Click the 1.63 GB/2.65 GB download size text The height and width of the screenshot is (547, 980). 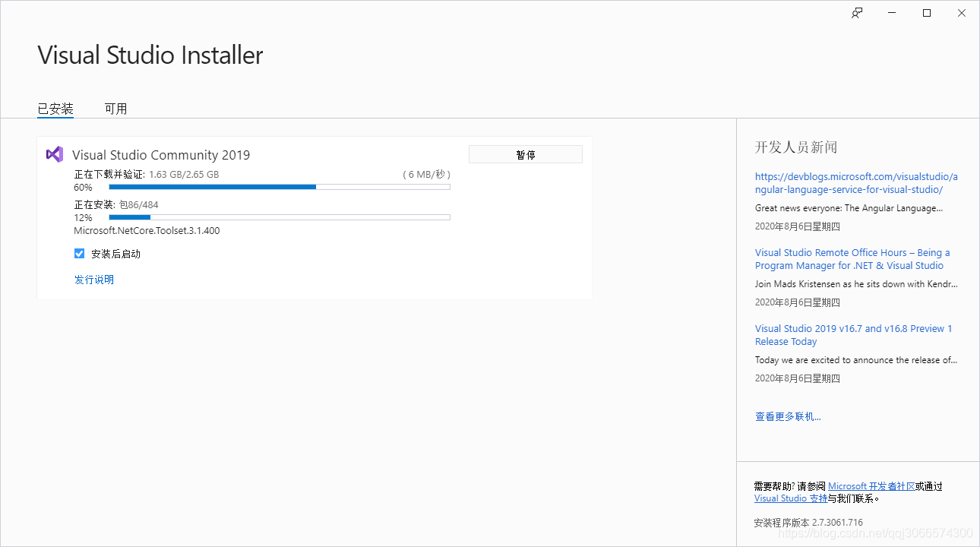click(184, 174)
